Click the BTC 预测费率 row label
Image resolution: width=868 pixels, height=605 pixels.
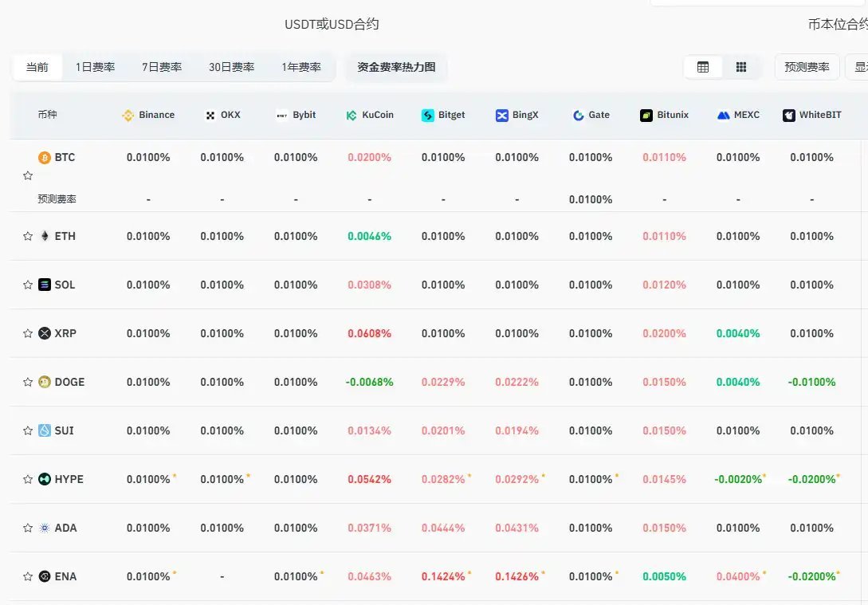tap(57, 199)
